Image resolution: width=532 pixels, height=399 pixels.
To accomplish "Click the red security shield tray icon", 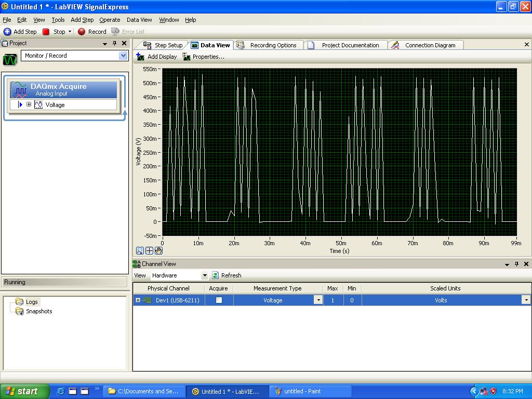I will pyautogui.click(x=494, y=391).
